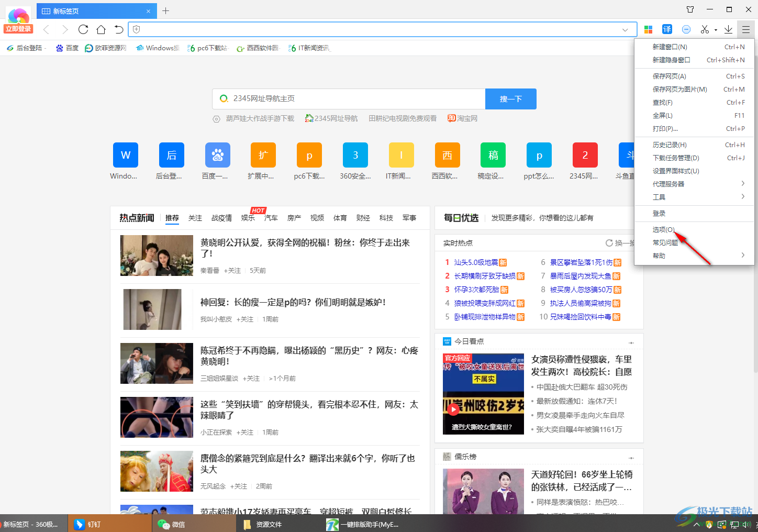Viewport: 758px width, 532px height.
Task: Open the IT新闻资讯 bookmark
Action: pyautogui.click(x=309, y=48)
